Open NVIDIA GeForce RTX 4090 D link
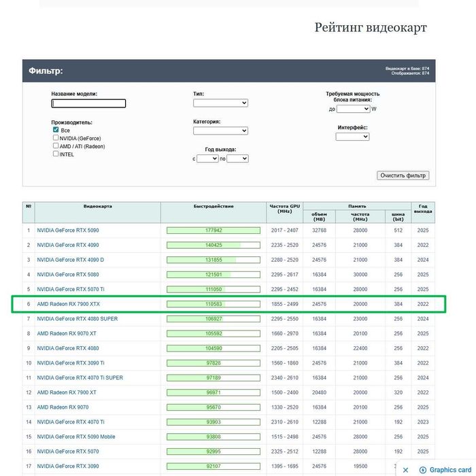The height and width of the screenshot is (476, 476). 71,260
